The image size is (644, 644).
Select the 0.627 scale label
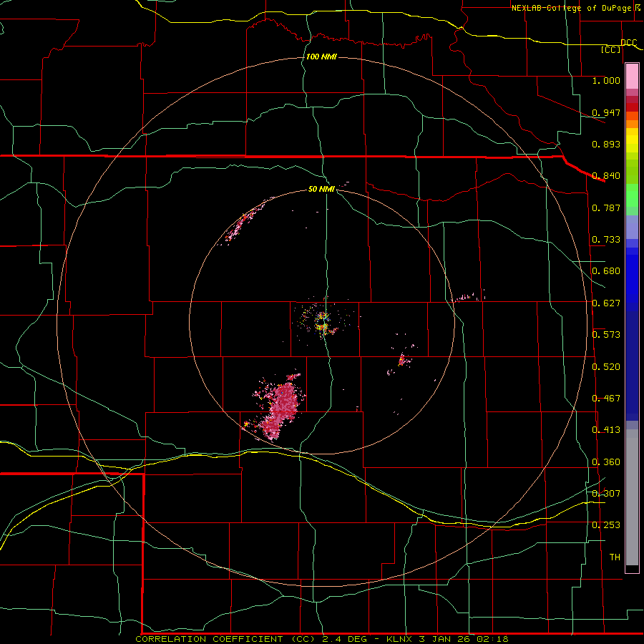pyautogui.click(x=606, y=303)
